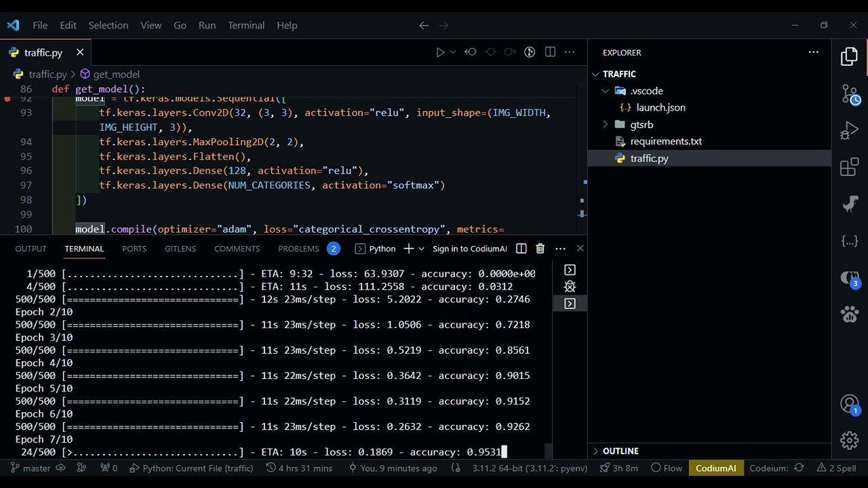Viewport: 868px width, 488px height.
Task: Open the File menu
Action: [40, 25]
